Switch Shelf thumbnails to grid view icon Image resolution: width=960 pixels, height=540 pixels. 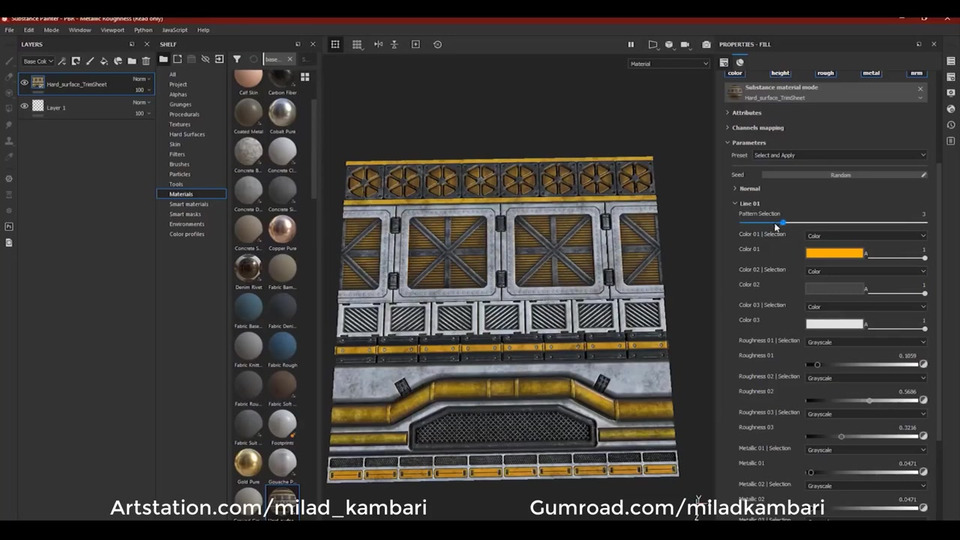tap(305, 77)
